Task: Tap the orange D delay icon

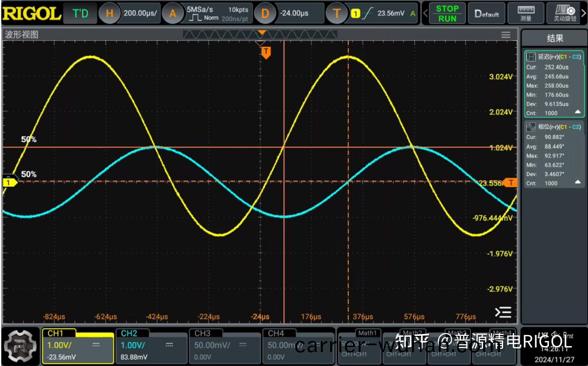Action: [265, 13]
